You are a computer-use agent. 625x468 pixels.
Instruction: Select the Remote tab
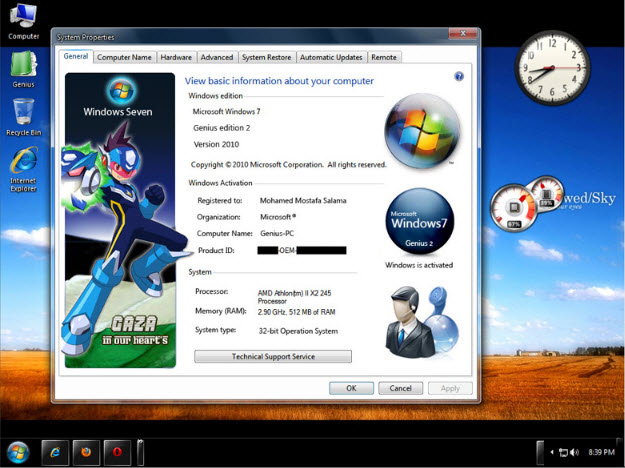(x=384, y=57)
